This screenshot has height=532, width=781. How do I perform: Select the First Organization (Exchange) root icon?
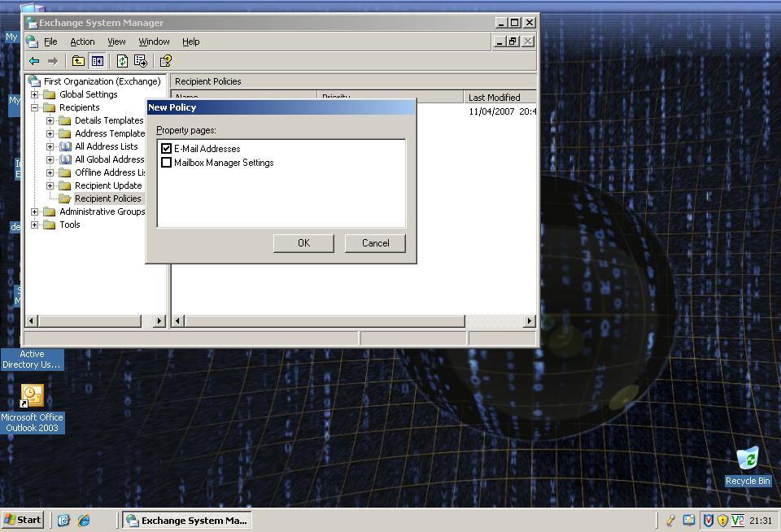click(34, 81)
